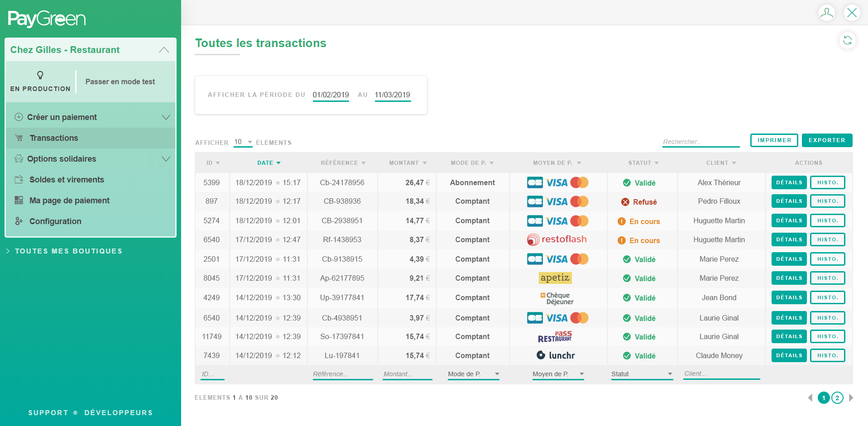Click the Chèque Déjeuner logo

[557, 298]
